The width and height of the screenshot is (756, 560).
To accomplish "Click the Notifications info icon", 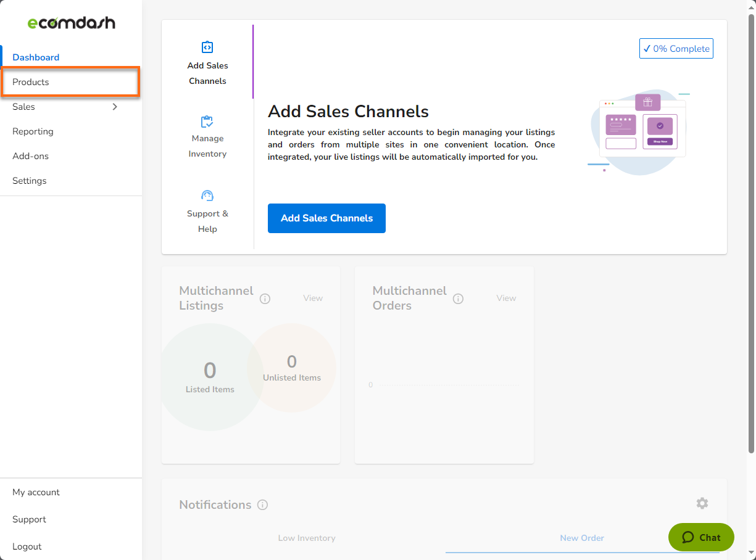I will (x=262, y=504).
